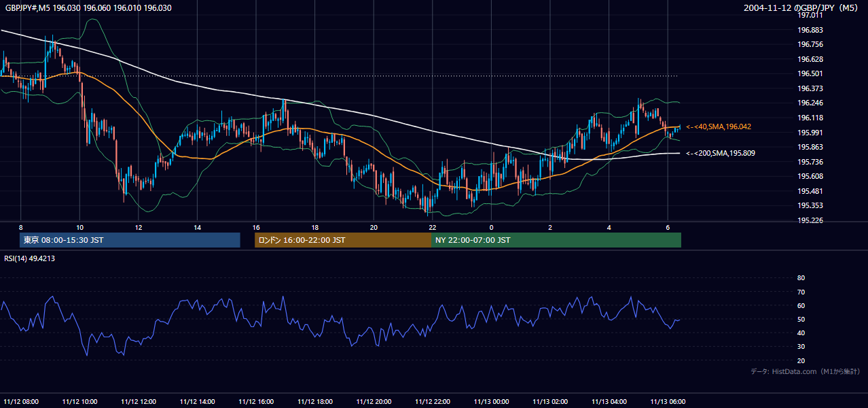868x408 pixels.
Task: Click hour label 22 under price chart
Action: click(x=433, y=227)
